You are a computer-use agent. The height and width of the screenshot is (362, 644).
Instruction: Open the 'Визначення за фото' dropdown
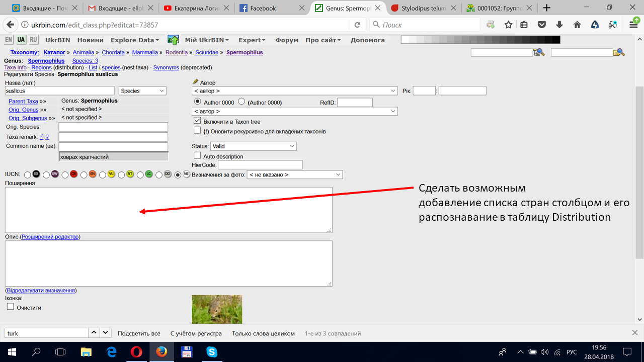point(294,174)
